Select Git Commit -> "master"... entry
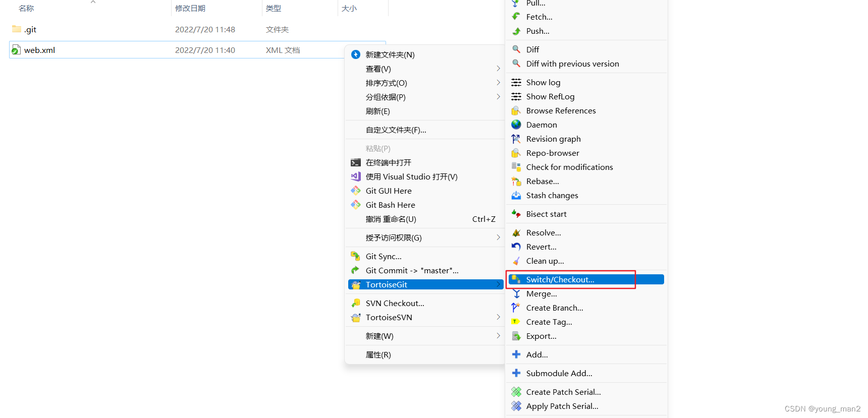The width and height of the screenshot is (868, 418). click(x=424, y=270)
